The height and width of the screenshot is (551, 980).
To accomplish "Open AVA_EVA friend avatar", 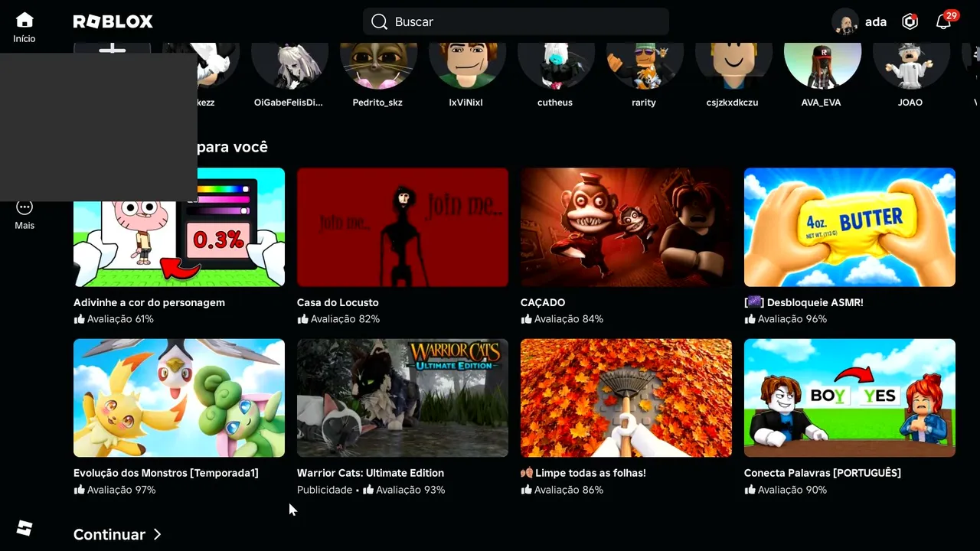I will pos(822,67).
